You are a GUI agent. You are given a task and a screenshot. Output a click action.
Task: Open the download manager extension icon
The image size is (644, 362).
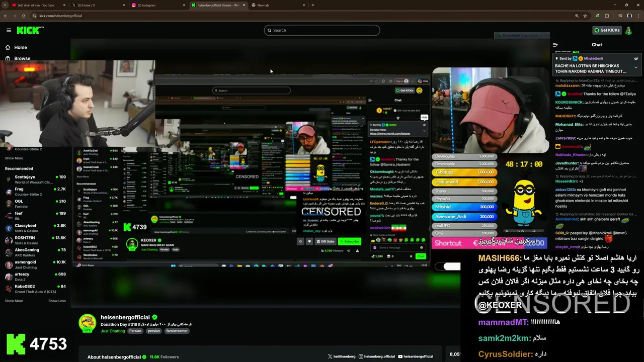pyautogui.click(x=597, y=16)
